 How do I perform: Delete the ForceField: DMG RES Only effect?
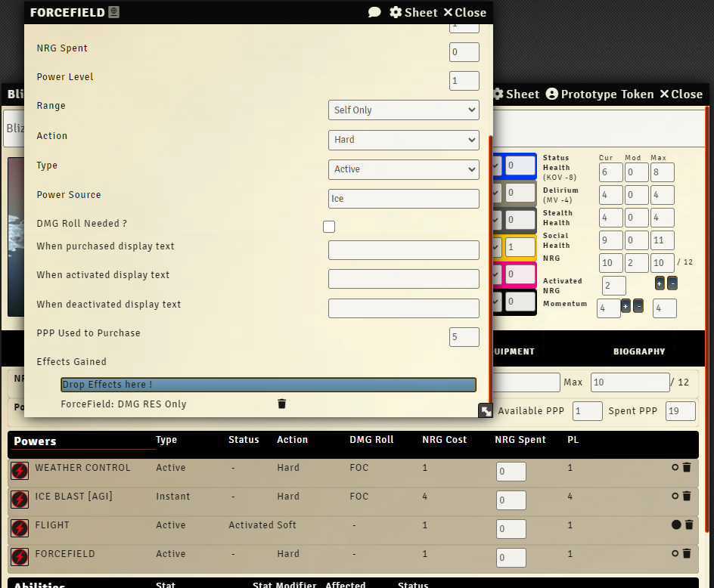[x=282, y=404]
